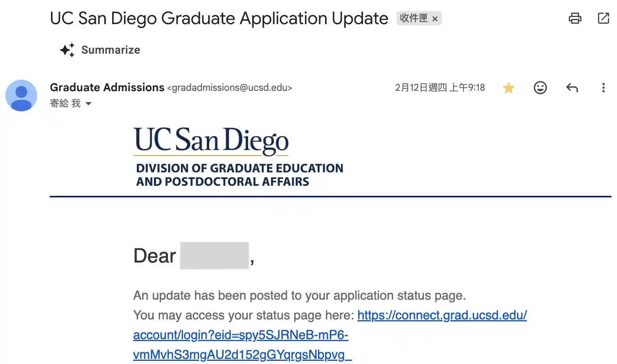Image resolution: width=617 pixels, height=364 pixels.
Task: Click the UC San Diego logo image
Action: [211, 140]
